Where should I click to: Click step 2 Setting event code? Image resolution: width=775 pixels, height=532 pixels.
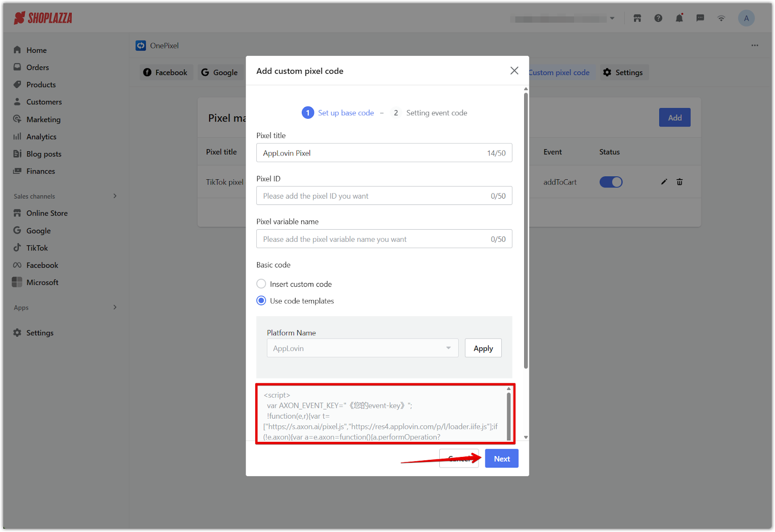429,113
